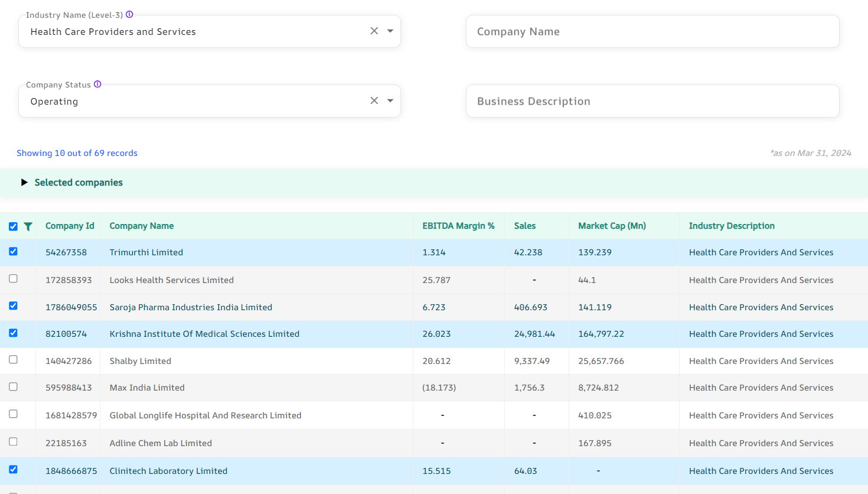Screen dimensions: 868x494
Task: Expand the Selected companies section
Action: (24, 183)
